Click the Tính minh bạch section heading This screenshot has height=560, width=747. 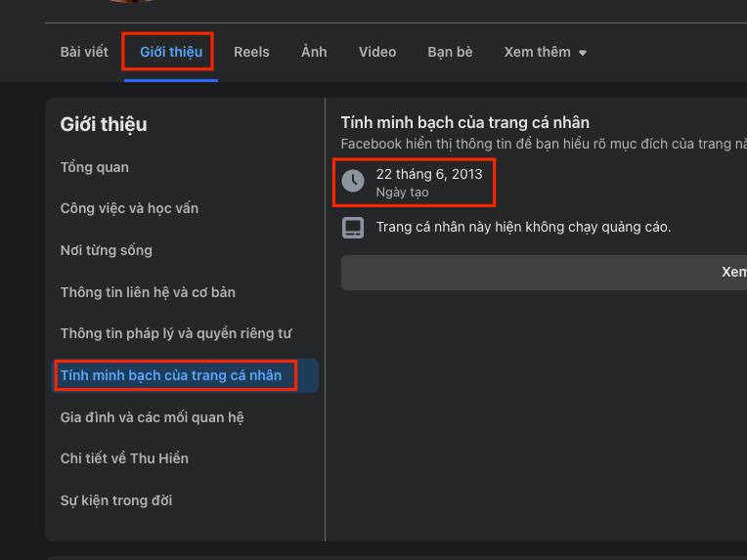(x=465, y=122)
